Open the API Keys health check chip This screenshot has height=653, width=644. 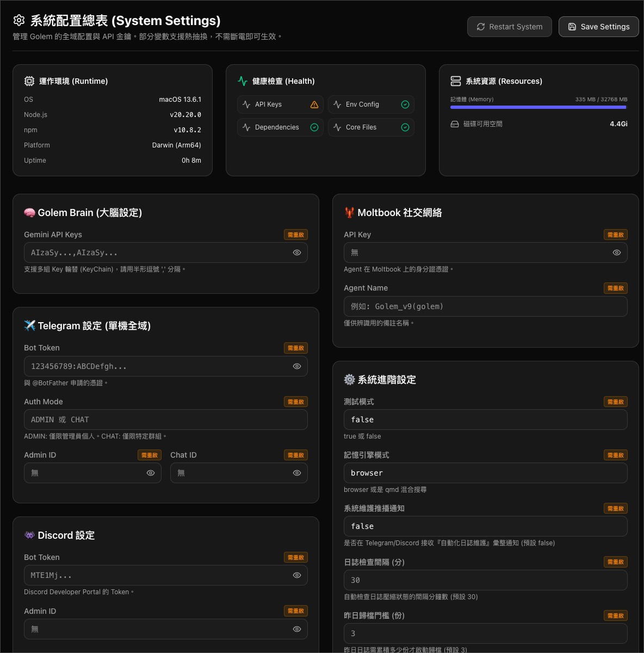click(281, 104)
